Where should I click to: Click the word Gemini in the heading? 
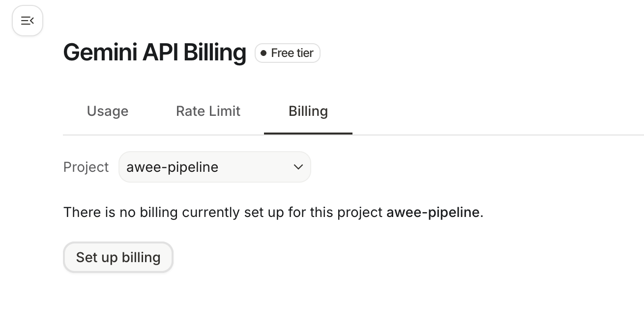pos(100,52)
